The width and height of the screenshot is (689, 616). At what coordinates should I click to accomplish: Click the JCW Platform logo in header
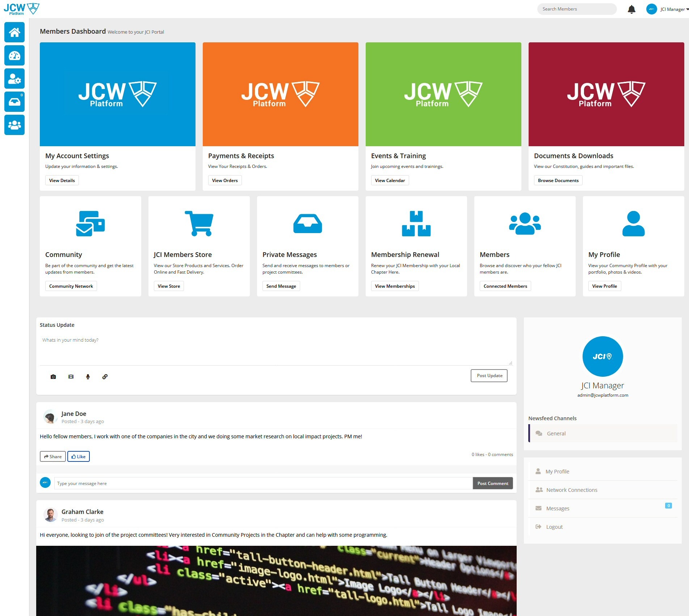point(21,9)
